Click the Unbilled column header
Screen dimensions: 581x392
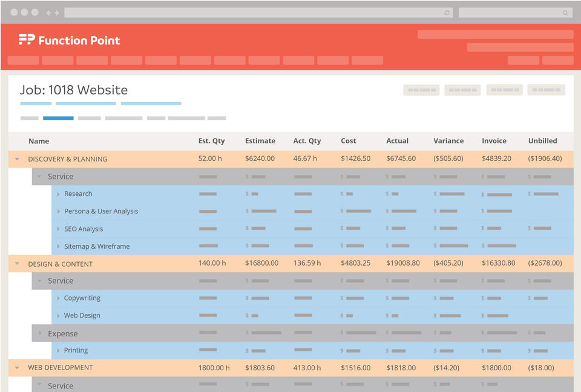point(542,141)
